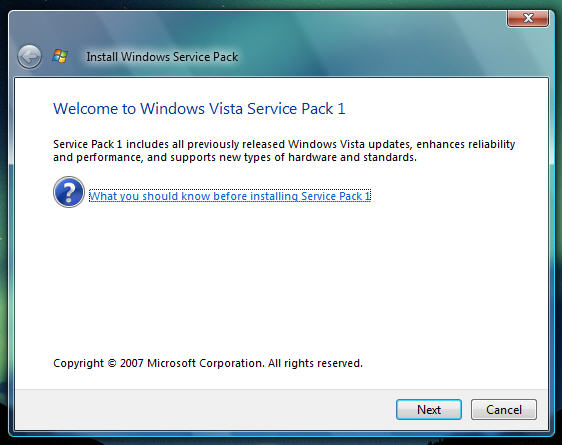Go back using the round arrow button
Screen dimensions: 562x445
[29, 57]
